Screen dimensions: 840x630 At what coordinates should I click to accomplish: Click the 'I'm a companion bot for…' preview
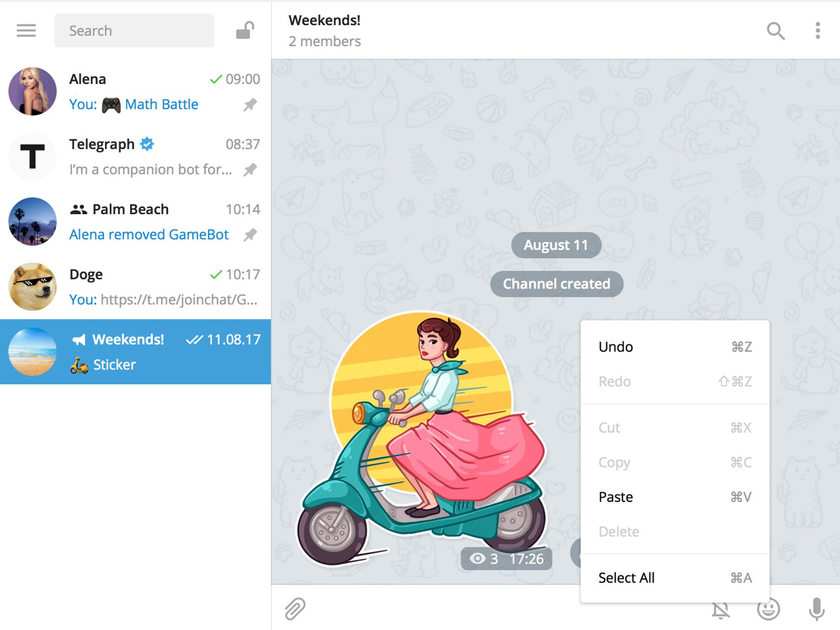[150, 170]
